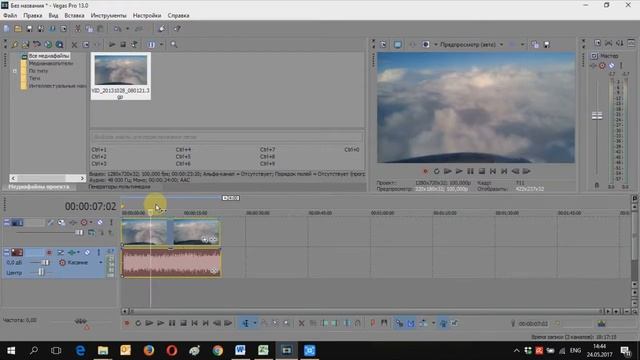Open the Undo history dropdown arrow
Viewport: 640px width, 360px height.
[x=127, y=29]
